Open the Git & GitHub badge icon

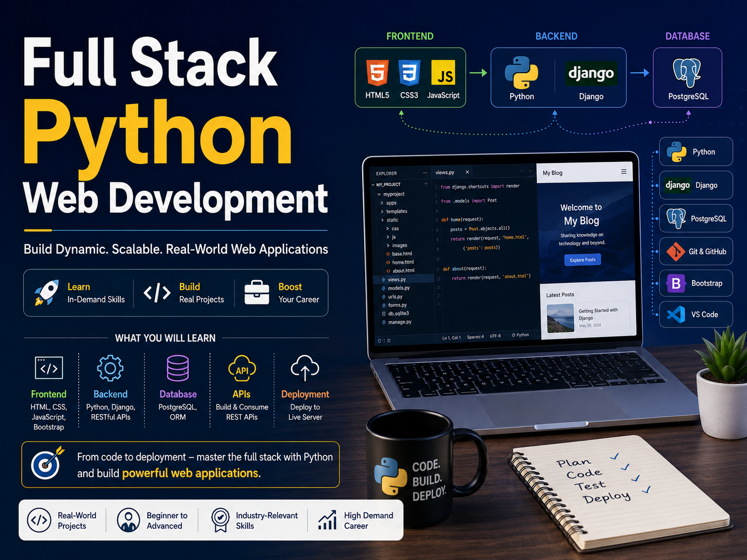tap(676, 252)
